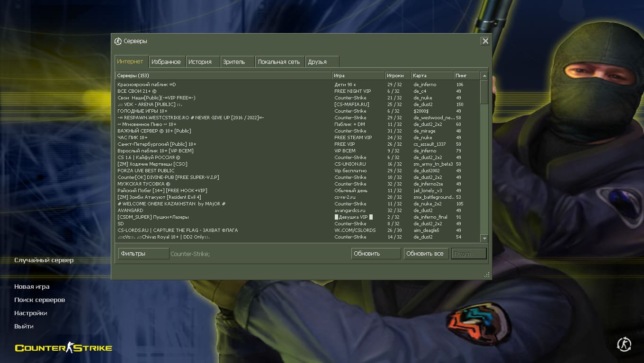The image size is (644, 363).
Task: Sort by the Серверы (153) column header
Action: pos(224,76)
